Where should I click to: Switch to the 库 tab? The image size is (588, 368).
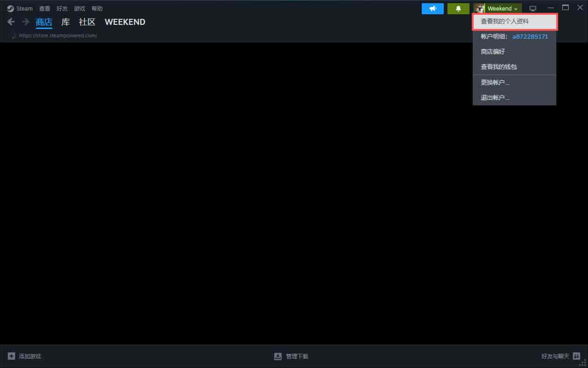[66, 22]
